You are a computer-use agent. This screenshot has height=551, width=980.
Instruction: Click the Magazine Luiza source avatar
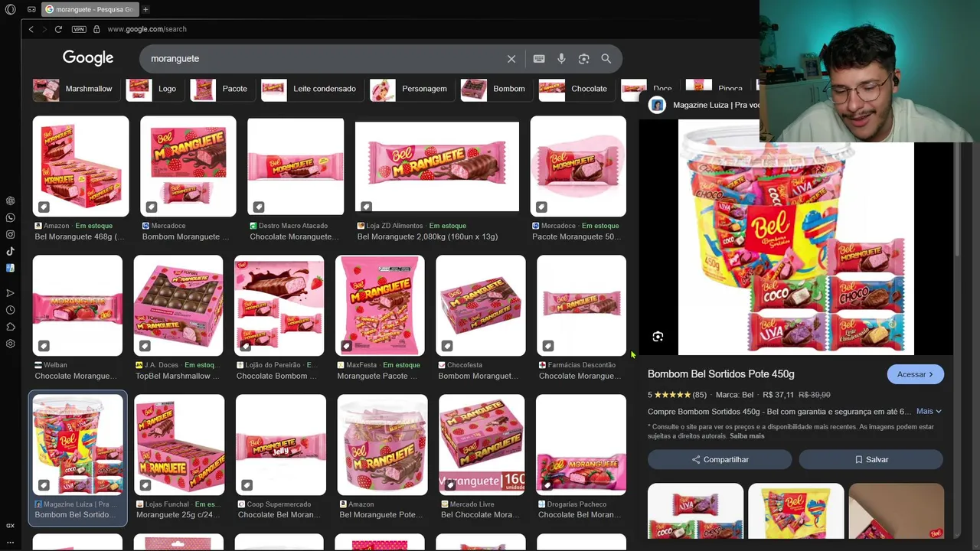click(657, 105)
